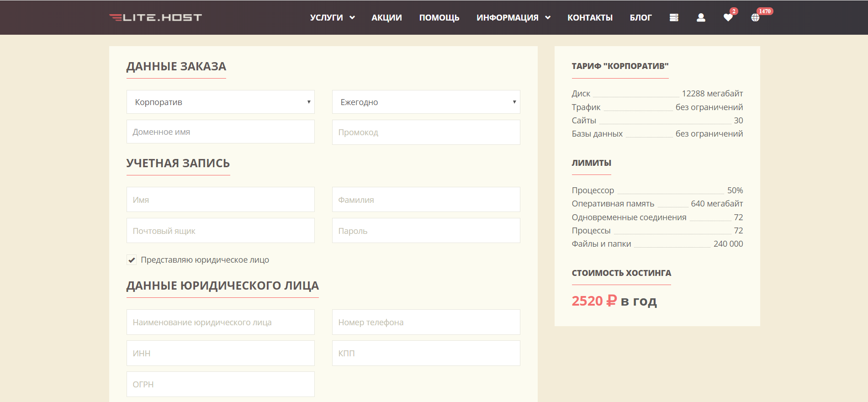Click the Почтовый ящик field
This screenshot has height=402, width=868.
pyautogui.click(x=221, y=231)
